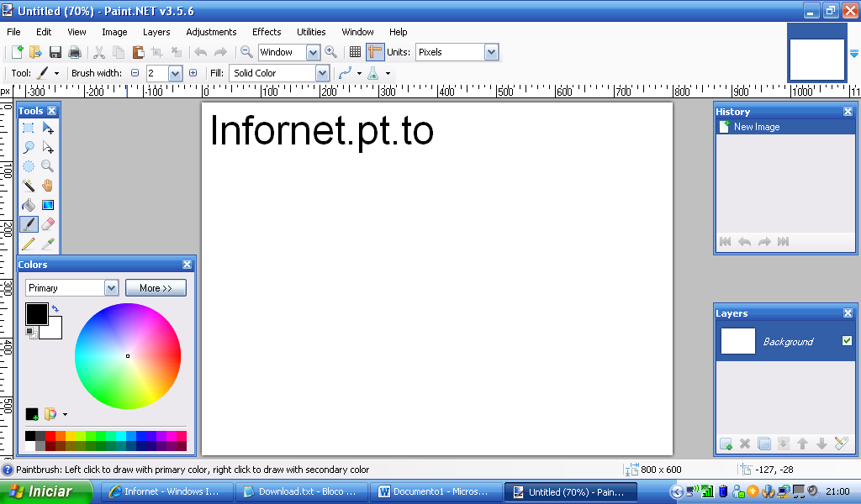Image resolution: width=861 pixels, height=504 pixels.
Task: Switch to the Eraser tool
Action: click(48, 224)
